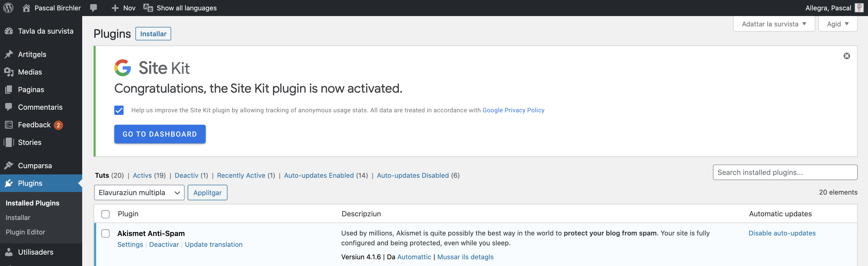Click Mussar ils detagls link
Screen dimensions: 868x266
tap(465, 257)
